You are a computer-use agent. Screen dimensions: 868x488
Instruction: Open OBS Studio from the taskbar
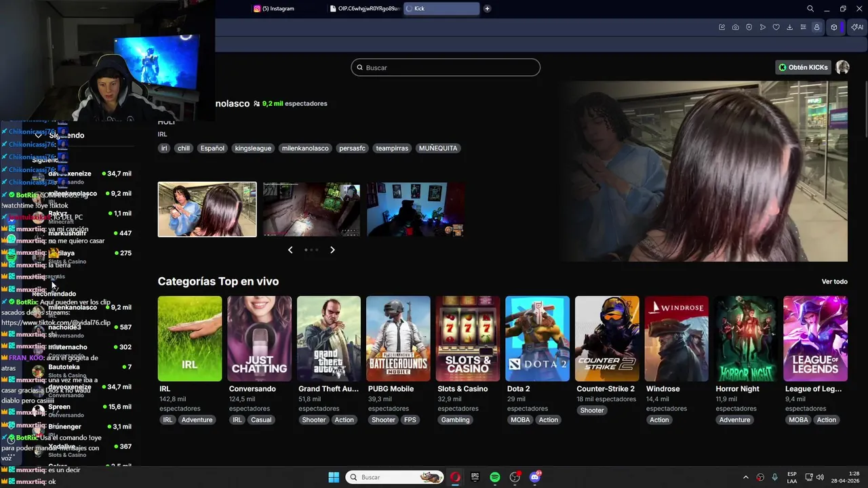515,477
